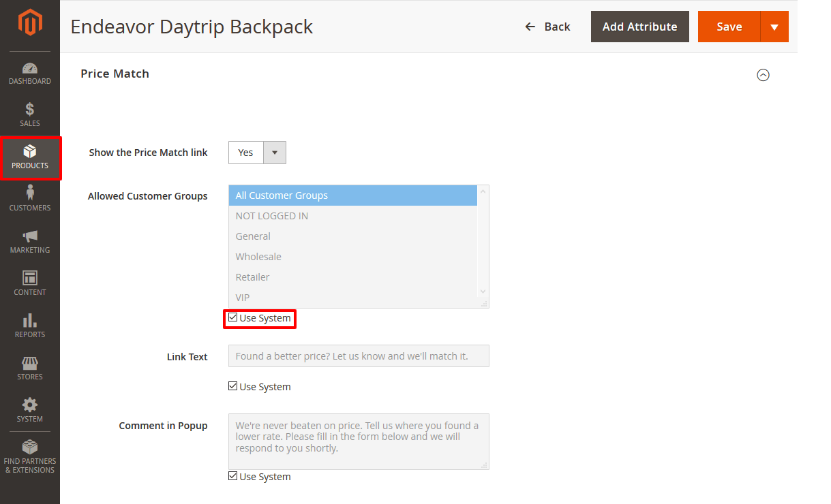Uncheck Use System under Link Text
The image size is (831, 504).
233,387
